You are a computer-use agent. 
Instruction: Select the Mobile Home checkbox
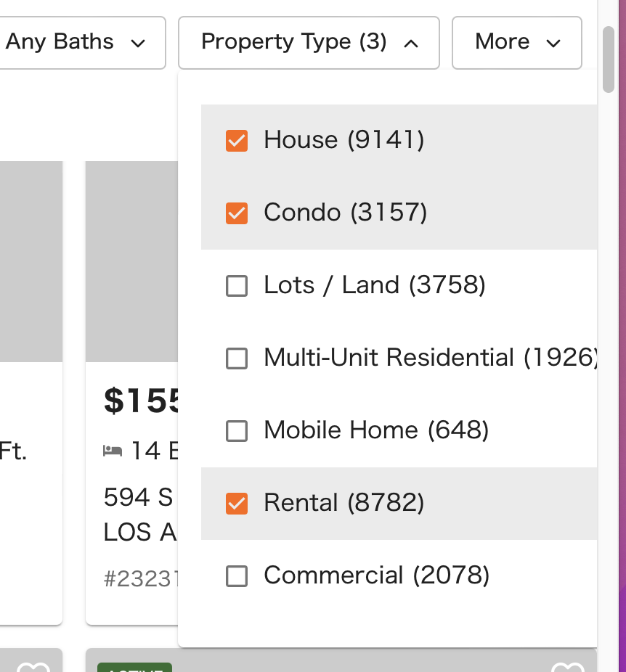(x=237, y=431)
